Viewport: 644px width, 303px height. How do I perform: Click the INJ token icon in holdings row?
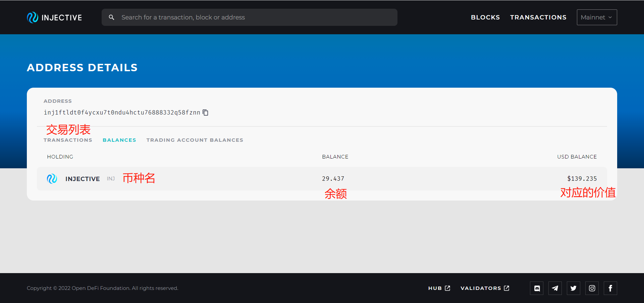point(52,179)
